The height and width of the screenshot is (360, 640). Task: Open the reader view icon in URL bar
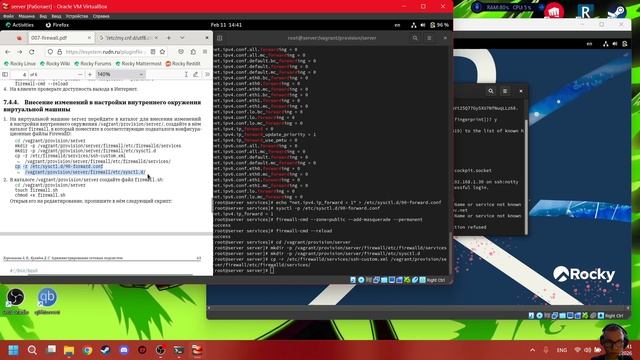coord(153,52)
